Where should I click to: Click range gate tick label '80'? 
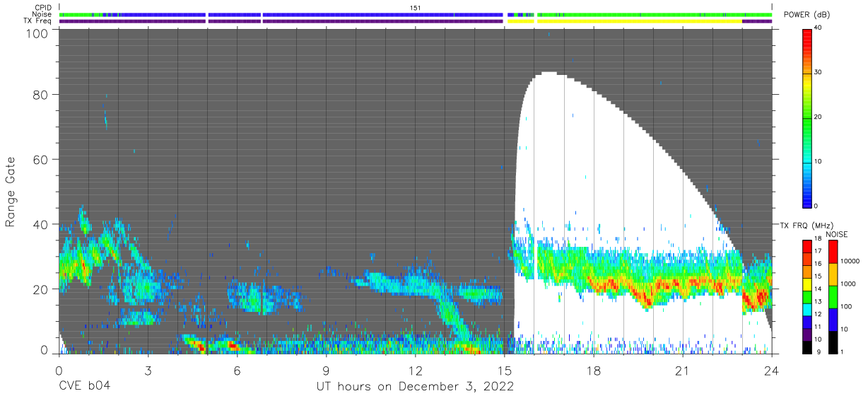(x=40, y=94)
